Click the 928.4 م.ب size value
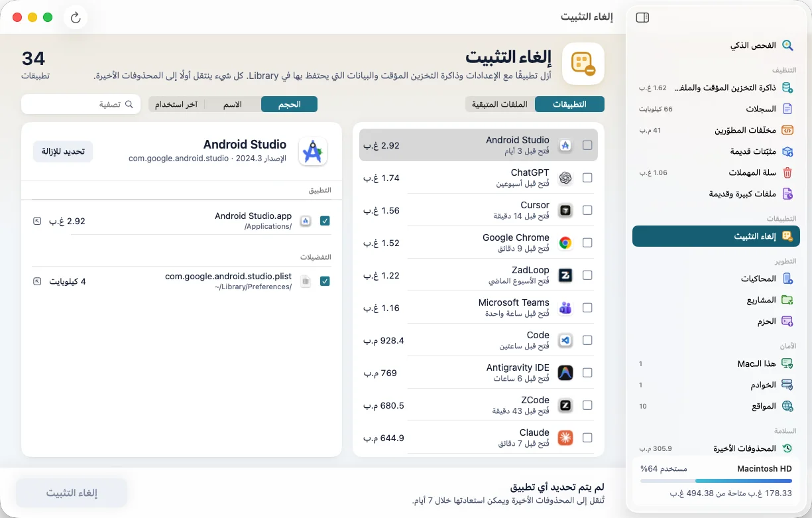The height and width of the screenshot is (518, 812). point(384,340)
